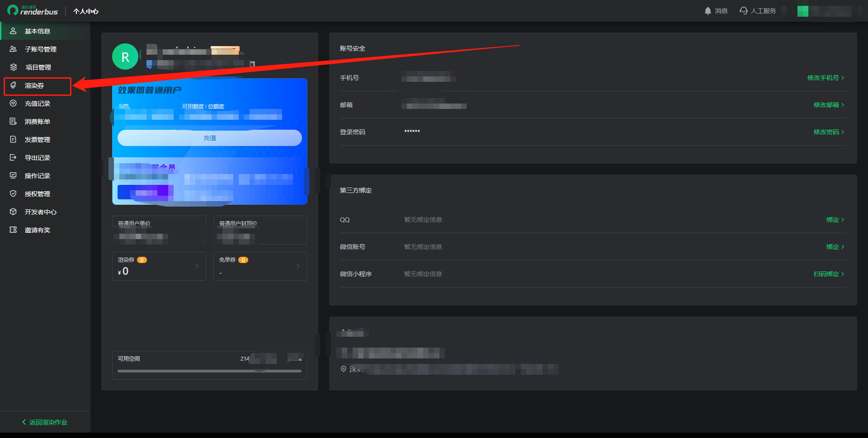Click the 充值 recharge button

coord(210,138)
